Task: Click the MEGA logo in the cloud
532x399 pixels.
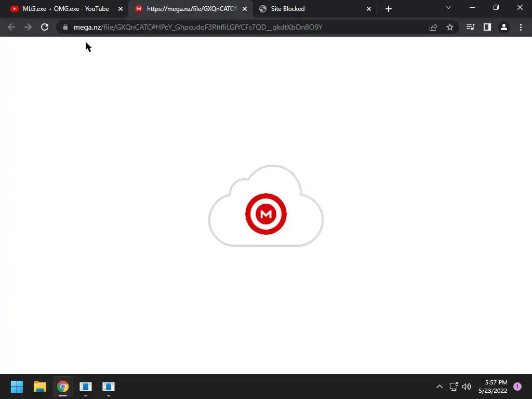Action: coord(266,214)
